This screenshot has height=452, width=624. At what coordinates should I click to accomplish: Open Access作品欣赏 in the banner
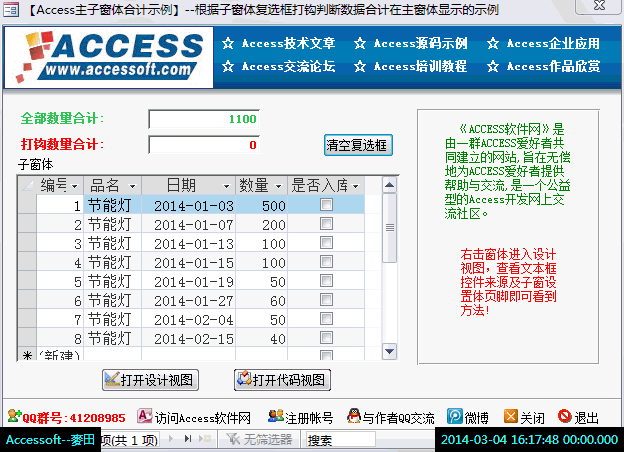pos(553,66)
